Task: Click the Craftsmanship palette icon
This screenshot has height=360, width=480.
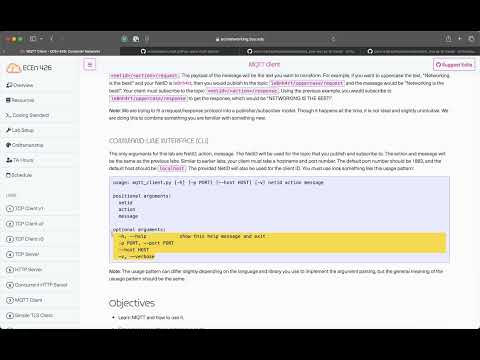Action: (x=9, y=145)
